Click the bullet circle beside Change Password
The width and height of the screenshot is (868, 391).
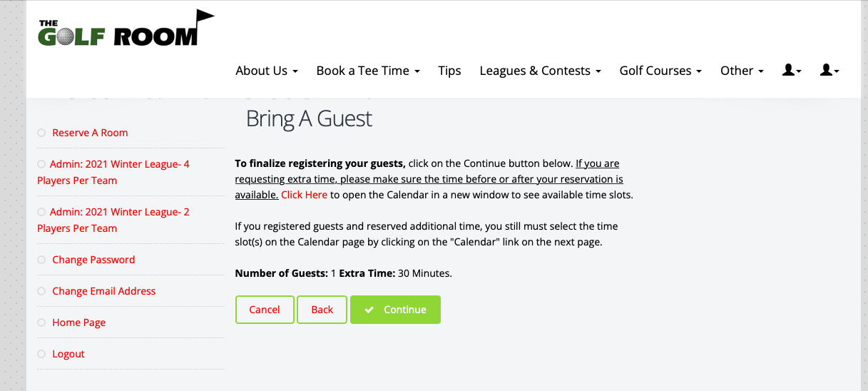coord(41,260)
